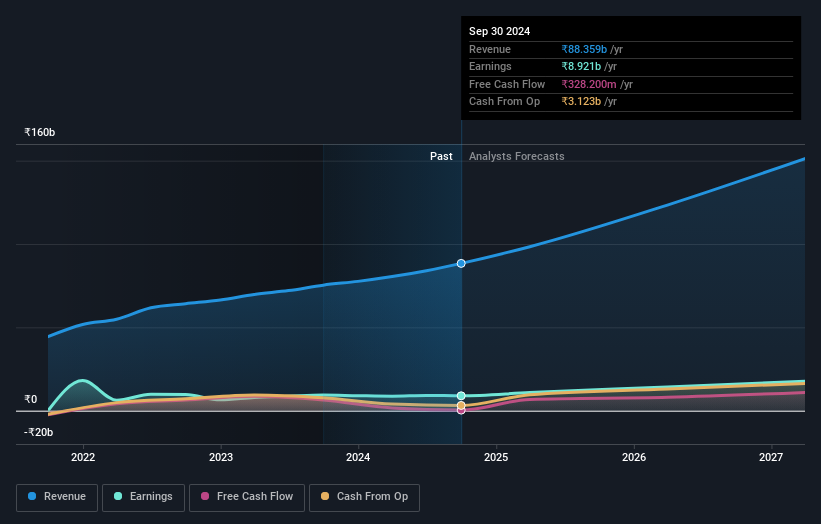Click the teal Earnings data point marker
This screenshot has width=821, height=524.
(461, 396)
